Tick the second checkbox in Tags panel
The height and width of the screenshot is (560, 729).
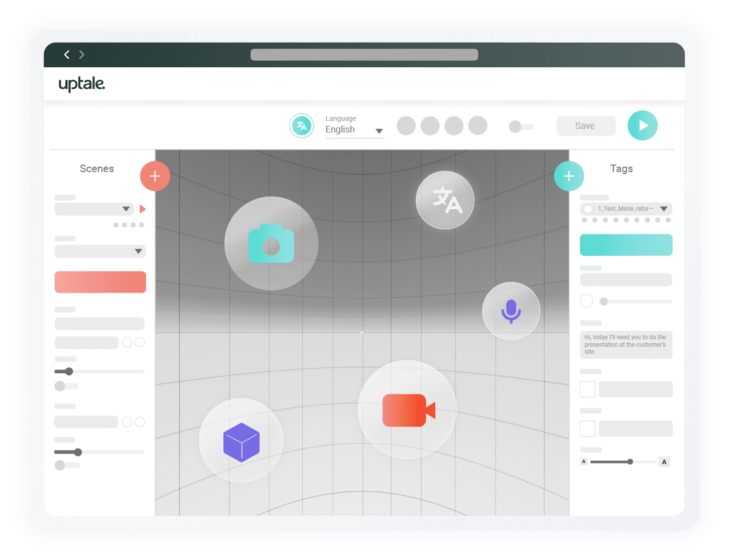pos(587,429)
